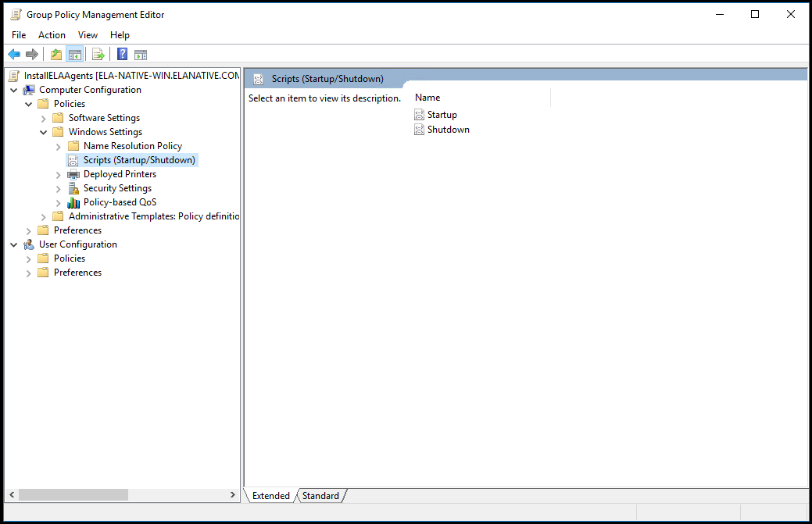Click the User Configuration icon
Screen dimensions: 812x524
point(29,244)
